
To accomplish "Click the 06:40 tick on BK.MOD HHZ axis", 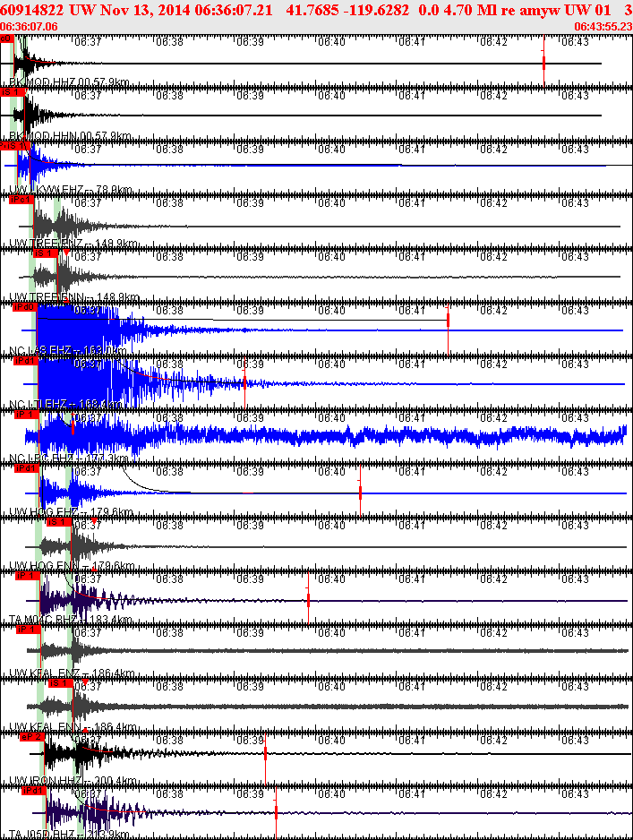I will [x=331, y=42].
